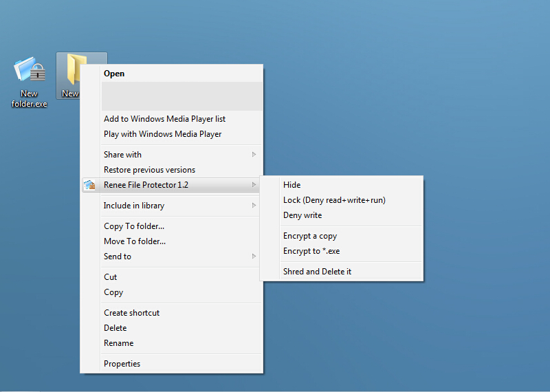Expand the Include in library submenu arrow
Viewport: 550px width, 392px height.
pyautogui.click(x=254, y=206)
